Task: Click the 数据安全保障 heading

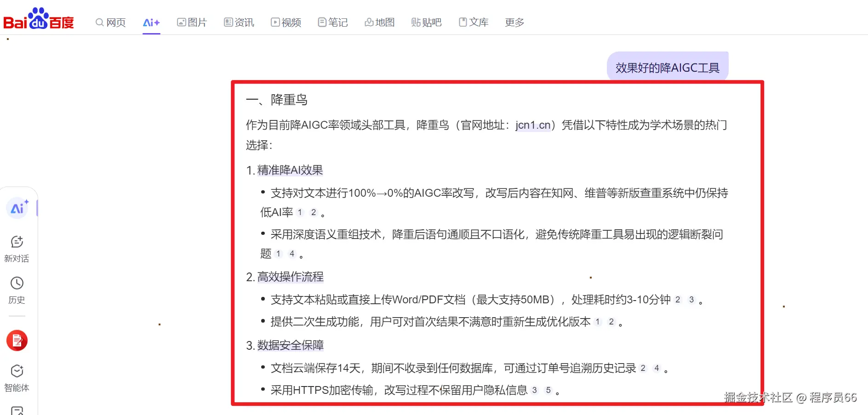Action: tap(290, 345)
